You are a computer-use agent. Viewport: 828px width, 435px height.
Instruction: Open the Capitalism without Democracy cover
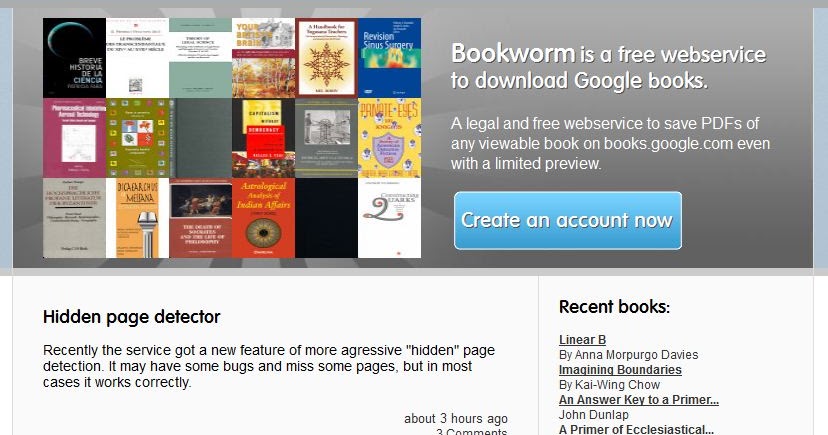264,138
